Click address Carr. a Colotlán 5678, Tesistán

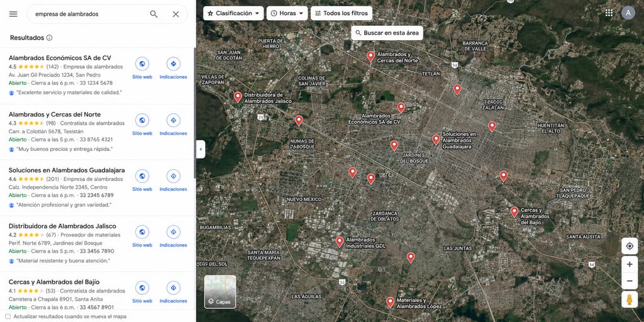[46, 131]
